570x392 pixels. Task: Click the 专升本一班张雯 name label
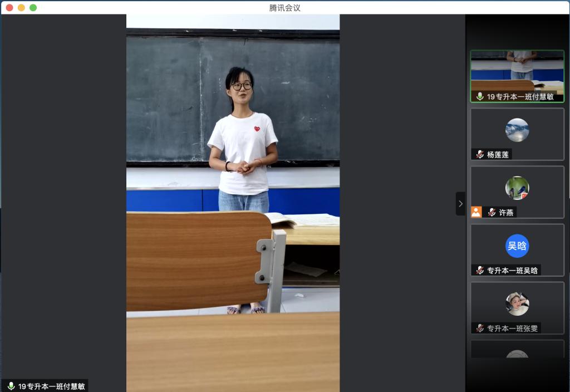pos(512,328)
